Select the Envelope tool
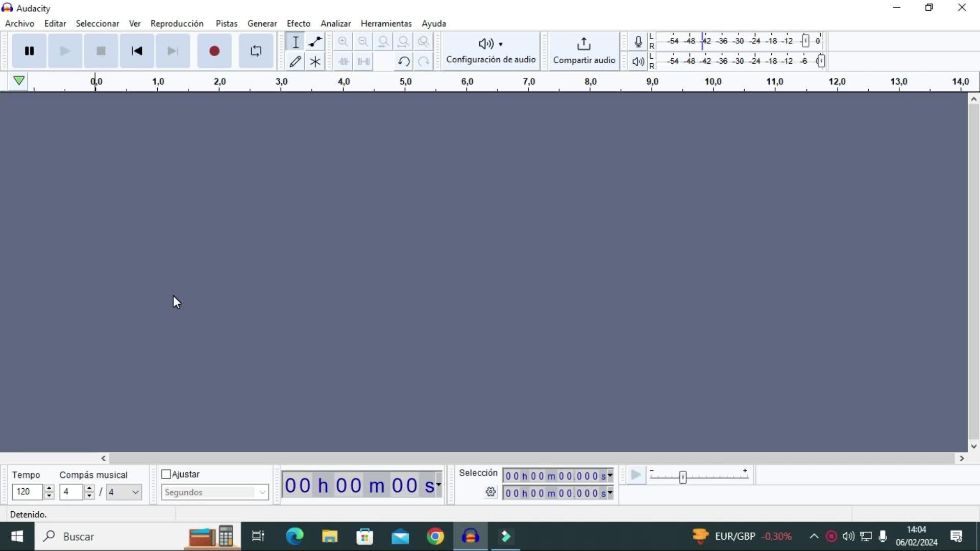 click(315, 42)
